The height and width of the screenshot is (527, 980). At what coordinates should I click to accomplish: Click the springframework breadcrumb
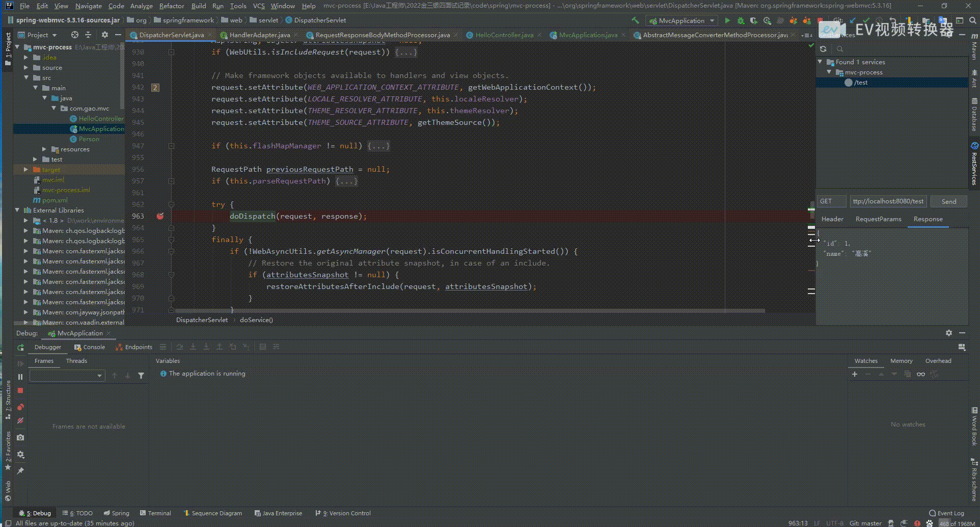[x=188, y=20]
